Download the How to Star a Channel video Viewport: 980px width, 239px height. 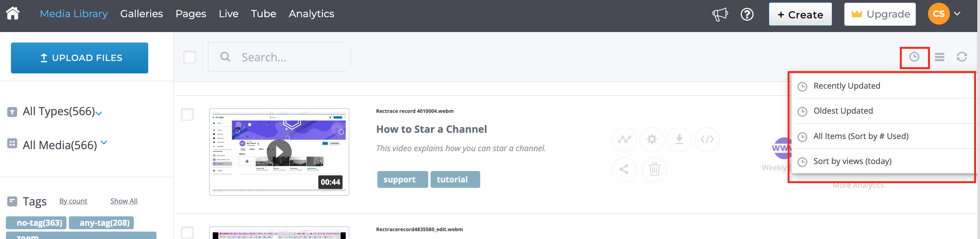pyautogui.click(x=679, y=139)
